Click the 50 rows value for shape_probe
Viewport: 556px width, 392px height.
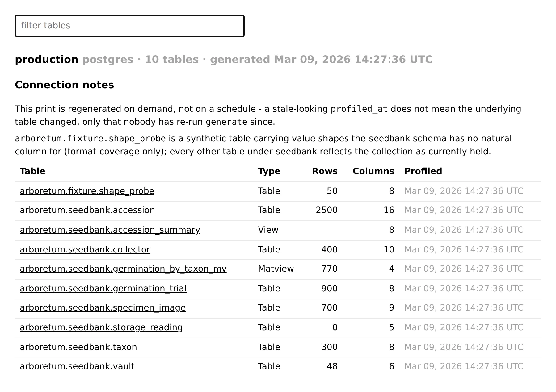(332, 191)
